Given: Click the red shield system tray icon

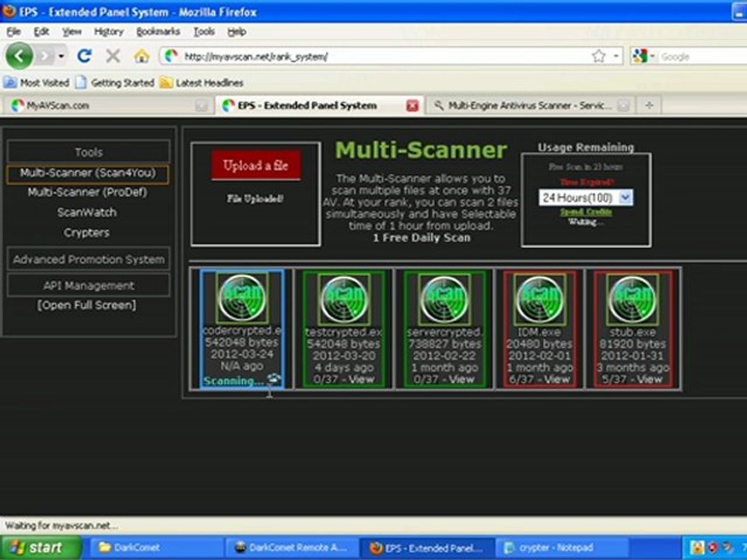Looking at the screenshot, I should pos(713,548).
